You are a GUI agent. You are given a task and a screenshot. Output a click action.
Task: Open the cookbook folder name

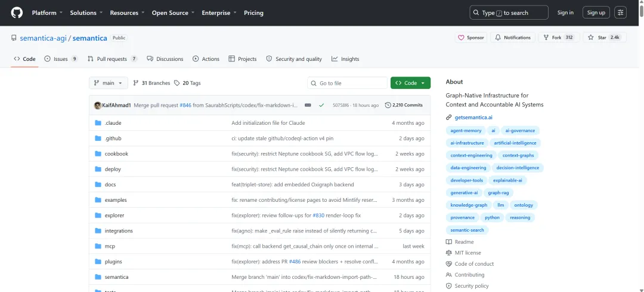pyautogui.click(x=116, y=154)
